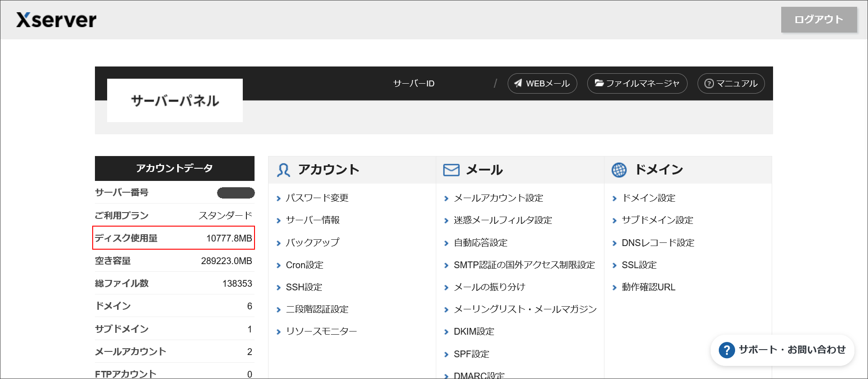Click the blue support question mark icon
This screenshot has width=868, height=379.
726,350
